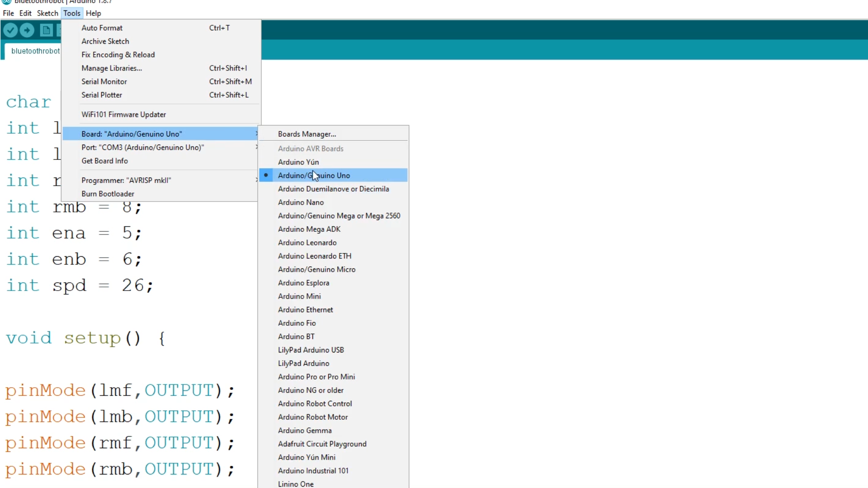
Task: Choose Arduino Industrial 101 board
Action: pyautogui.click(x=333, y=471)
